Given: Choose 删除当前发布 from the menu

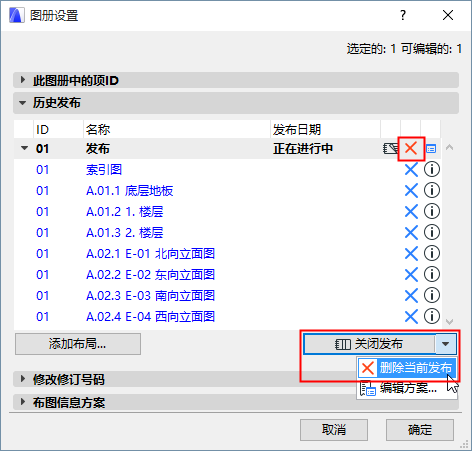Looking at the screenshot, I should coord(407,368).
